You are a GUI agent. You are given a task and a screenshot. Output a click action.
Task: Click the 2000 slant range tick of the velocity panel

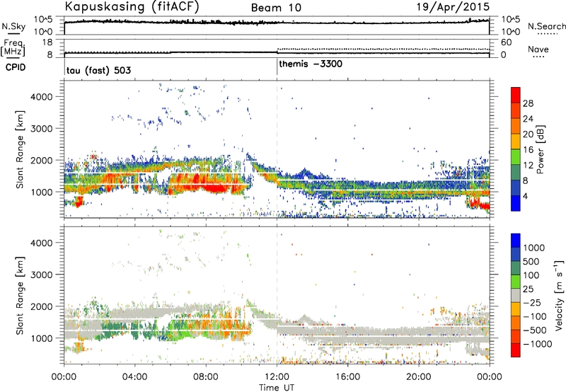pos(41,306)
